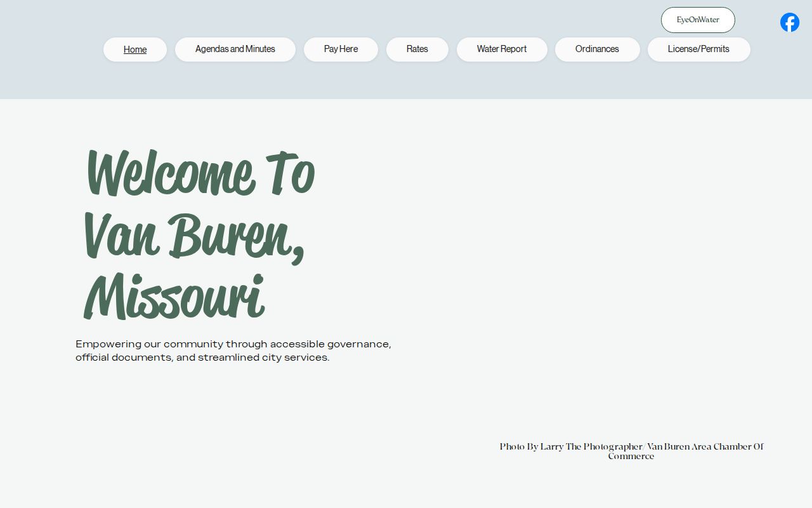Click the 'Empowering our community' tagline text
The width and height of the screenshot is (812, 508).
coord(233,351)
